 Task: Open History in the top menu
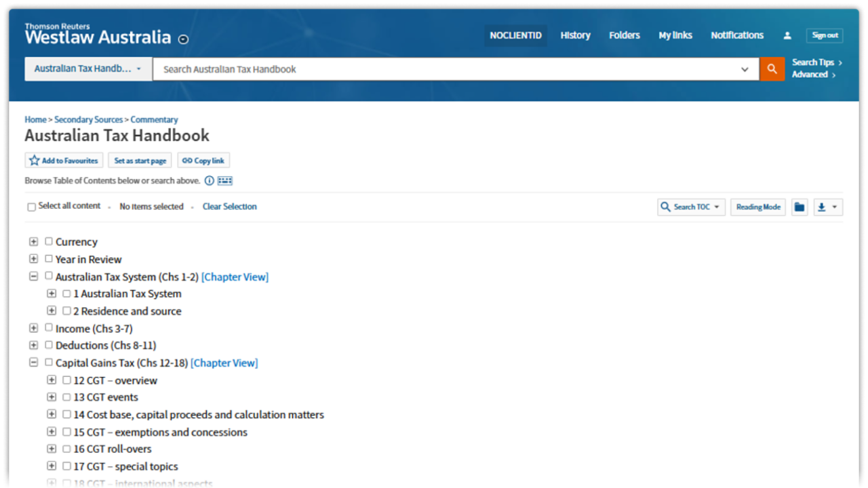(575, 35)
